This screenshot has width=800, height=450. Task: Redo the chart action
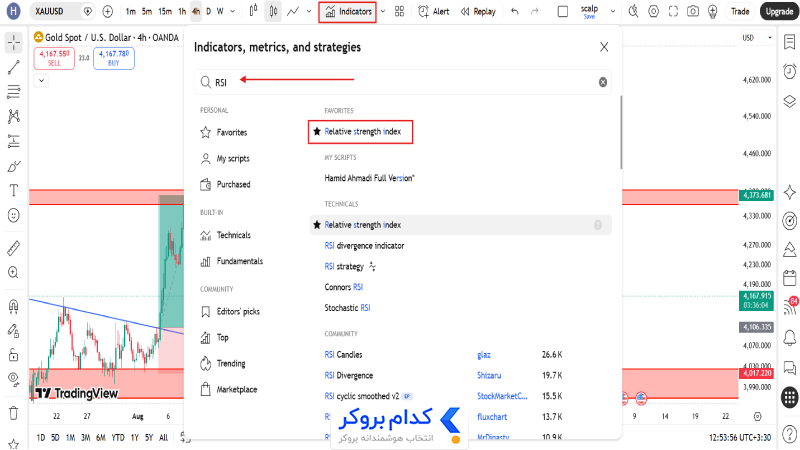click(534, 11)
